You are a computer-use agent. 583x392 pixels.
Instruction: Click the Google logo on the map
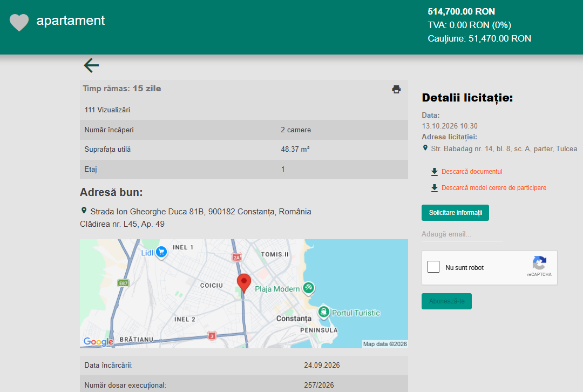coord(99,341)
